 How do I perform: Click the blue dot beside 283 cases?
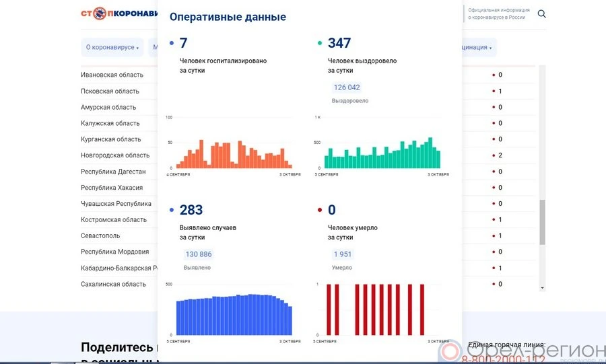(x=172, y=211)
